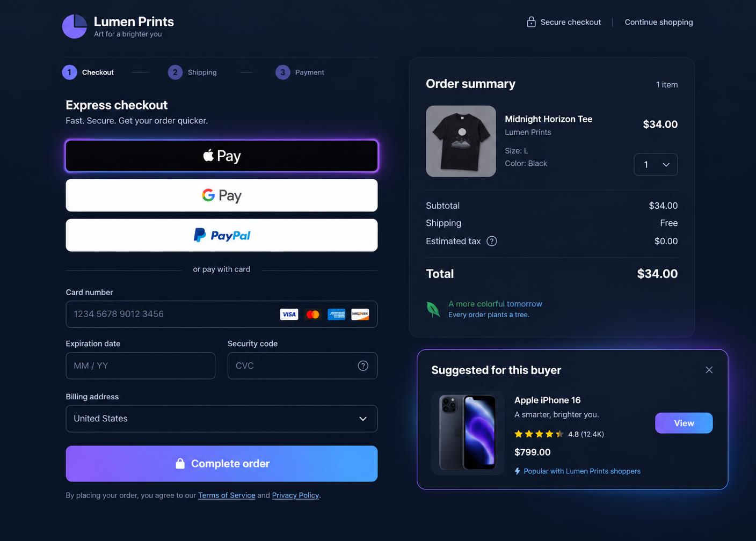This screenshot has height=541, width=756.
Task: Click the 'Size: L' text
Action: pyautogui.click(x=517, y=151)
